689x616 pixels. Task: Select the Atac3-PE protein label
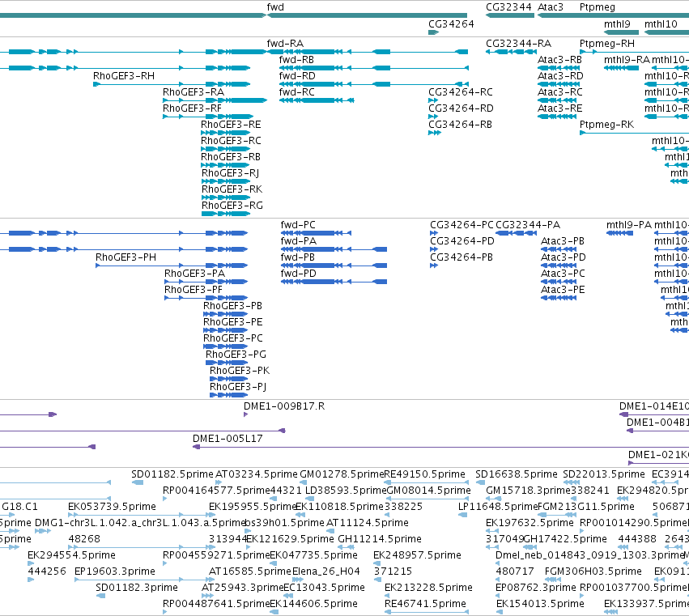pos(563,290)
